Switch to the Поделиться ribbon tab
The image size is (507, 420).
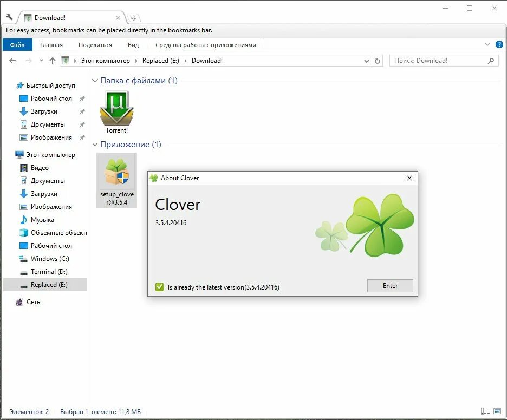click(95, 45)
